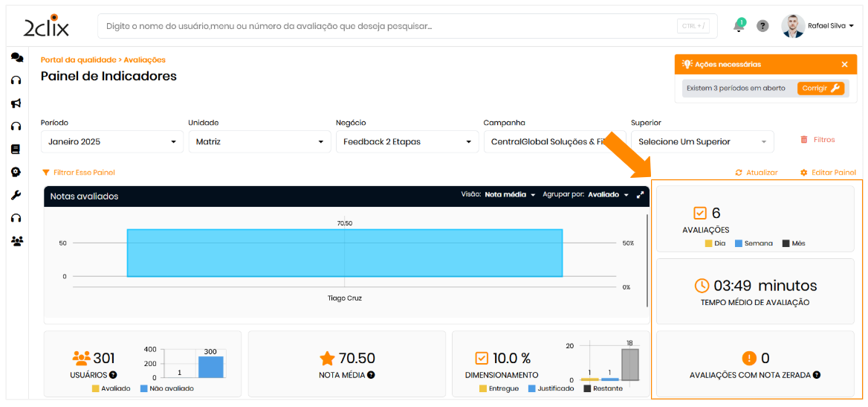Image resolution: width=868 pixels, height=407 pixels.
Task: Open the users group icon in sidebar
Action: (16, 241)
